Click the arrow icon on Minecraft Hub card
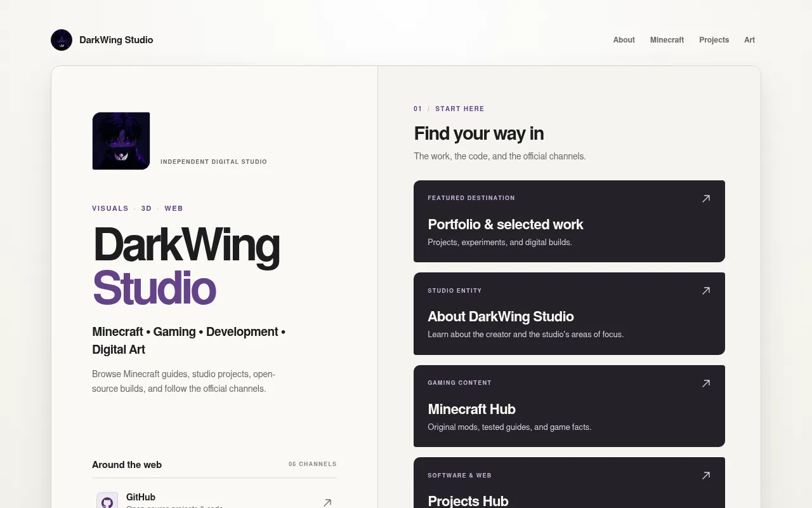 pos(706,384)
